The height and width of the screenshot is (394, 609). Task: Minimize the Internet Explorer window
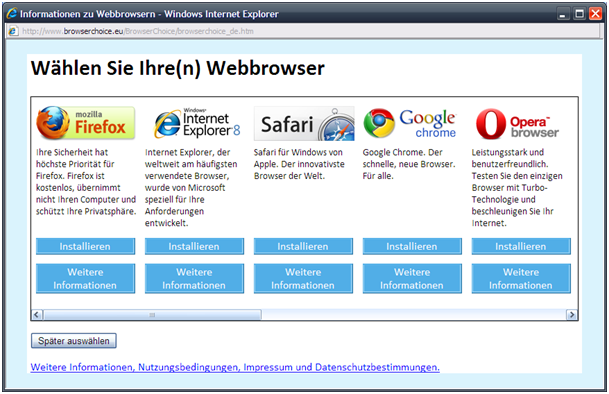pos(562,14)
